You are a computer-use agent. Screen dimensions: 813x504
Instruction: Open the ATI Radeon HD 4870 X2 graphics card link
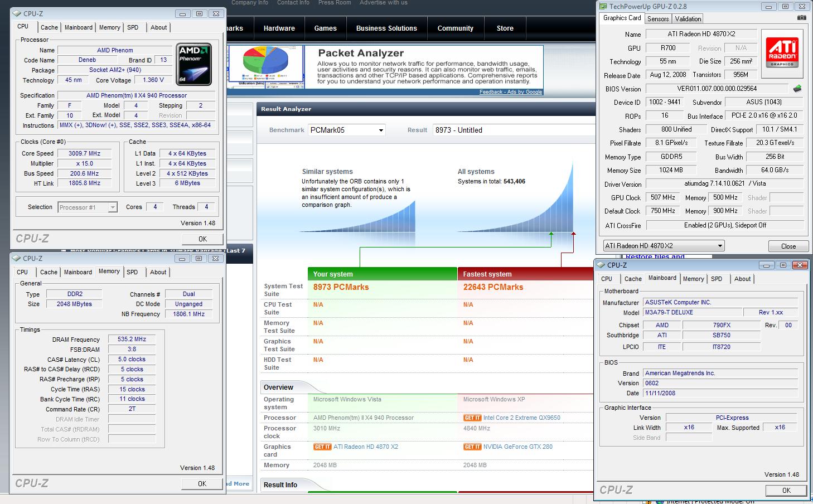coord(366,447)
